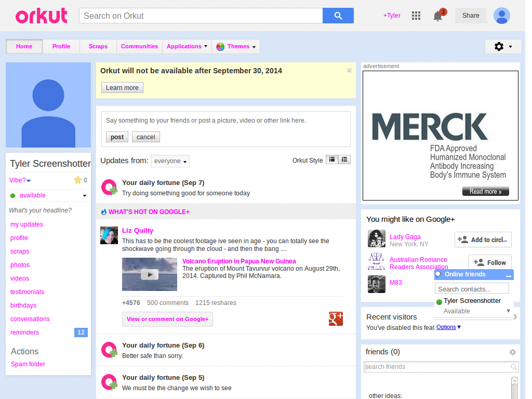Open testimonials in sidebar
The image size is (532, 399).
tap(27, 292)
